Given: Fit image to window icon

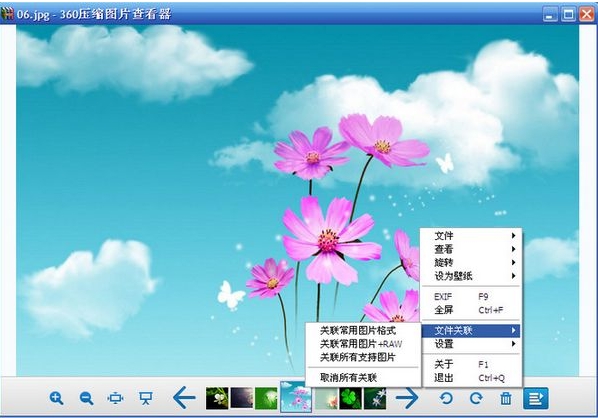Looking at the screenshot, I should pos(116,398).
